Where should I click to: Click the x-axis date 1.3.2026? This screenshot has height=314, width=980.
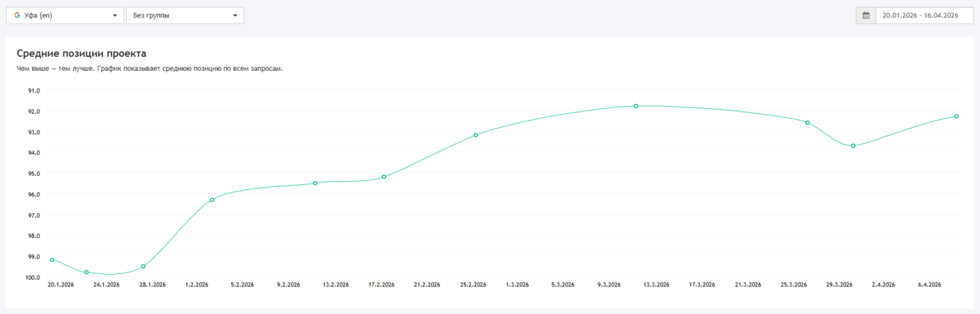(x=517, y=285)
